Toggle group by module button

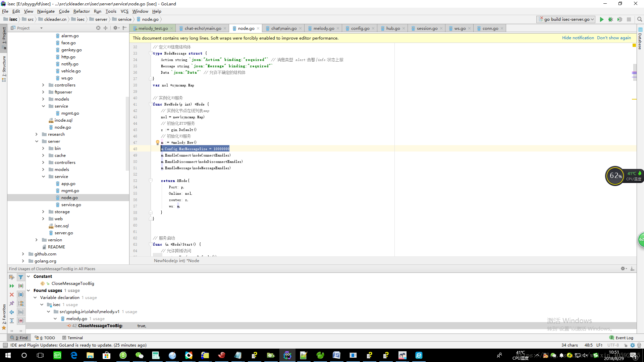[21, 295]
